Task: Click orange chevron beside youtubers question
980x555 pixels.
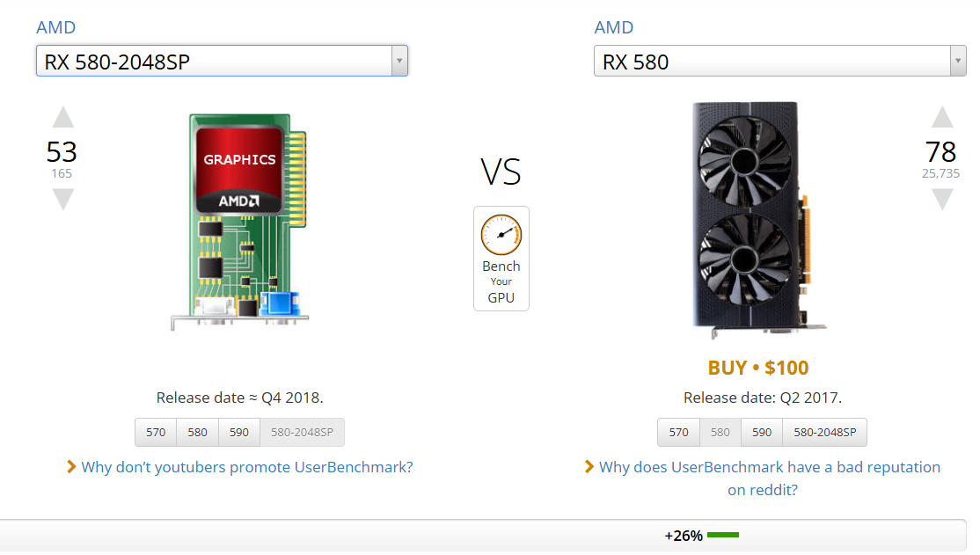Action: coord(71,466)
